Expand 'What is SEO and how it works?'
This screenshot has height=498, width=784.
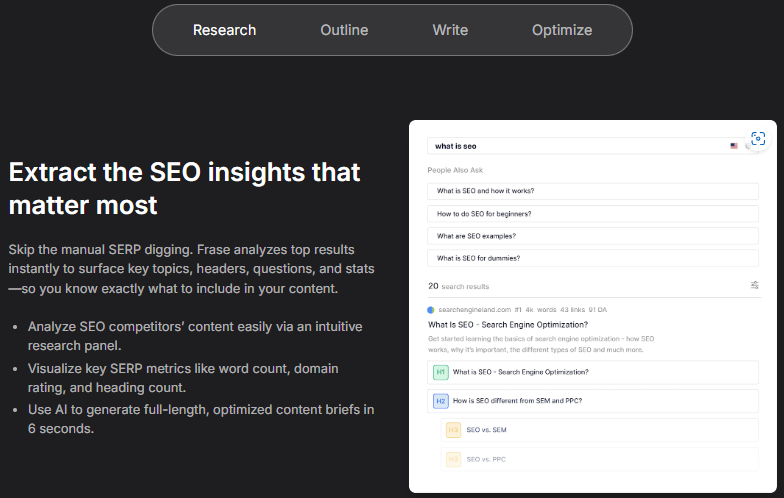(x=593, y=191)
